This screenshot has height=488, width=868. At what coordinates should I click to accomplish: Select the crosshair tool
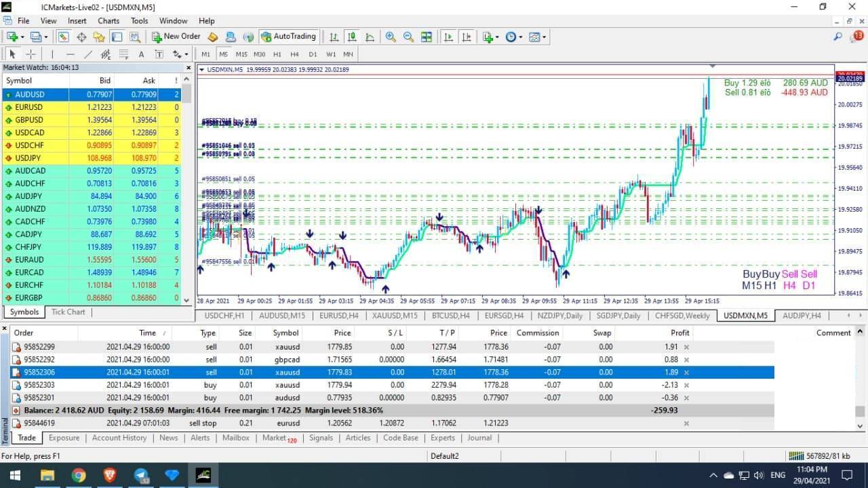31,54
